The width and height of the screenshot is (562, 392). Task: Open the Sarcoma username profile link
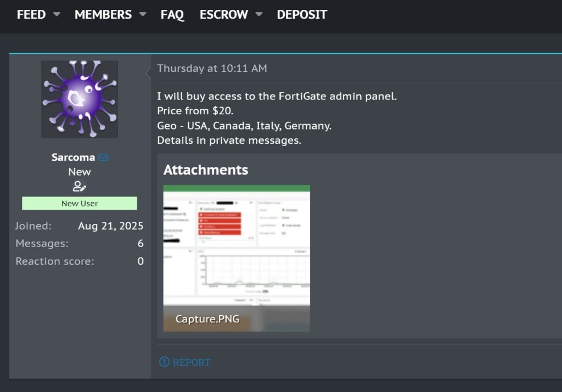coord(73,157)
